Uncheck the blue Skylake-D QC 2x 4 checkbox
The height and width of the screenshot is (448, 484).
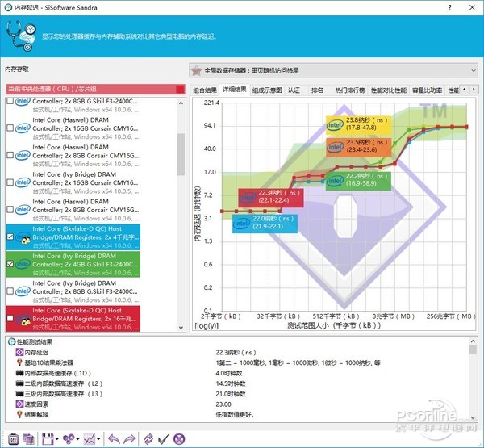(x=10, y=237)
